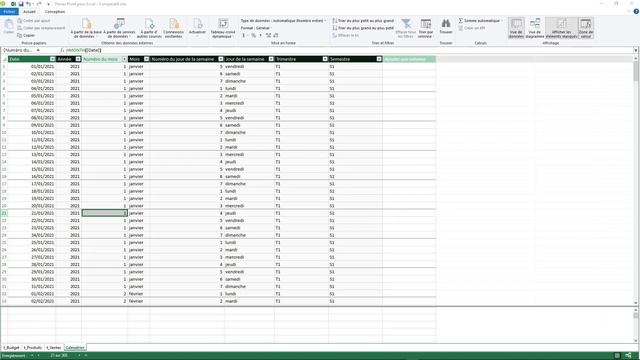Screen dimensions: 640x360
Task: Toggle the Zone de calcul display
Action: (x=586, y=28)
